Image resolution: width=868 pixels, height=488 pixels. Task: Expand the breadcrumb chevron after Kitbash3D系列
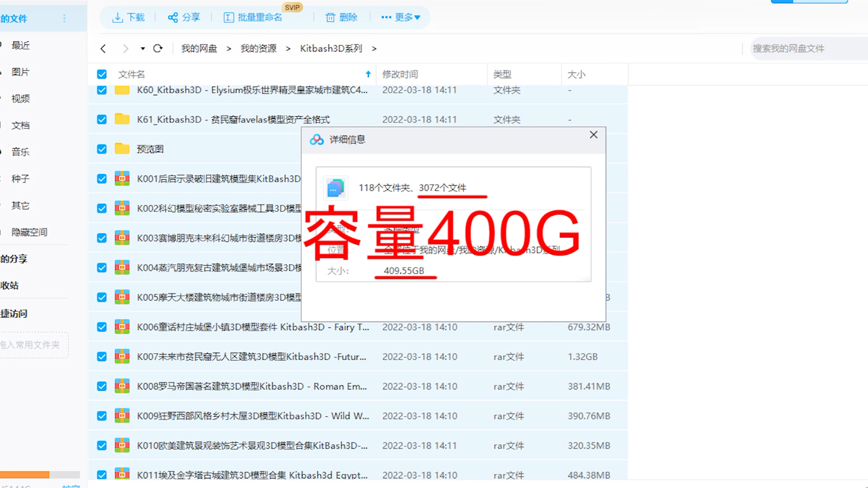[374, 48]
